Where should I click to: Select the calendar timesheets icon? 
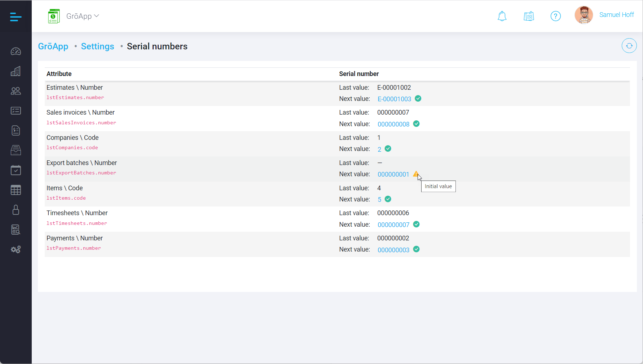click(x=16, y=170)
